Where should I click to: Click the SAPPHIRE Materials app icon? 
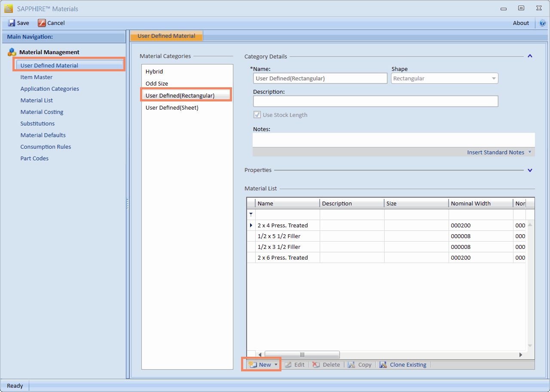click(8, 9)
